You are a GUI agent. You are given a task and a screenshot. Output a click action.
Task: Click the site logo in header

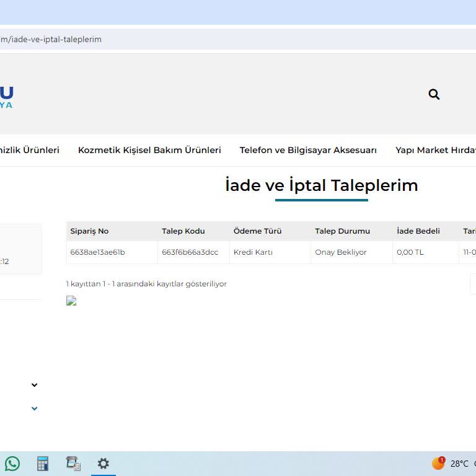pyautogui.click(x=6, y=97)
